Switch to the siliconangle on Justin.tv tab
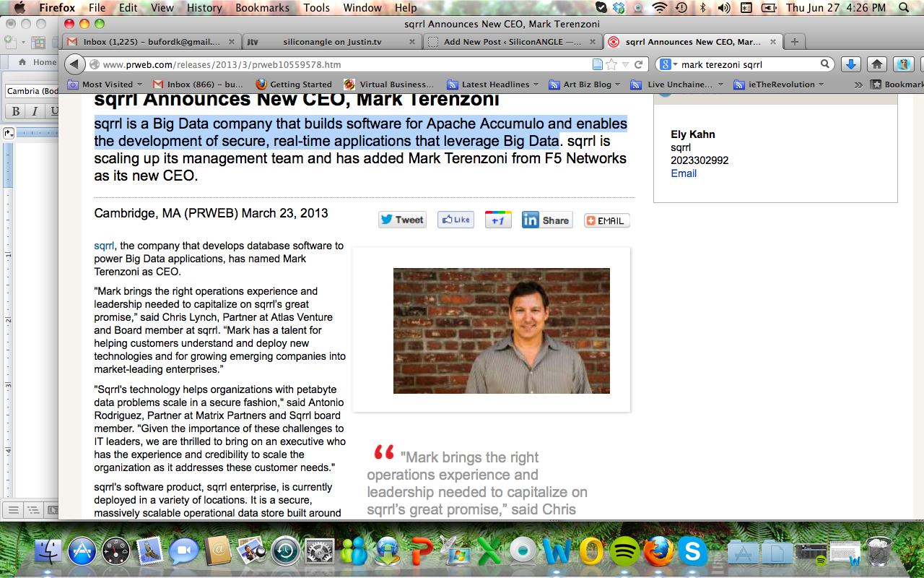924x578 pixels. pos(331,42)
